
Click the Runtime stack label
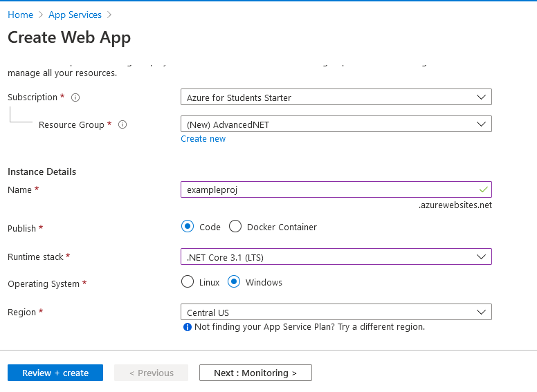click(x=35, y=257)
